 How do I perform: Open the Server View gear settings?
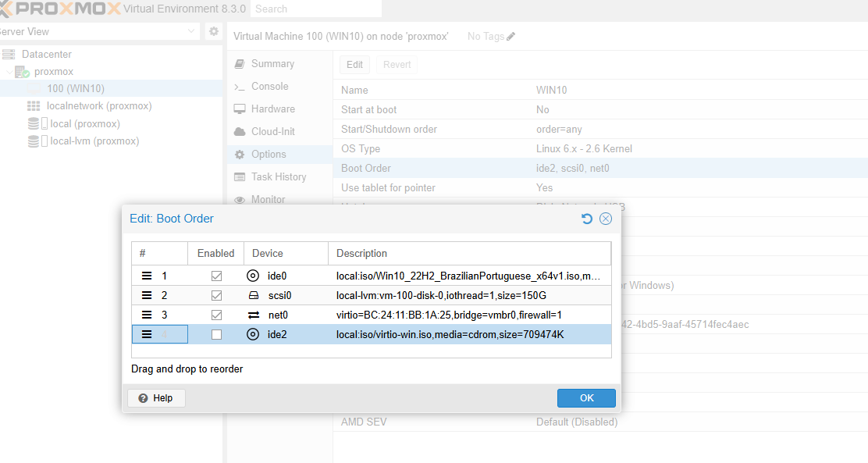214,31
